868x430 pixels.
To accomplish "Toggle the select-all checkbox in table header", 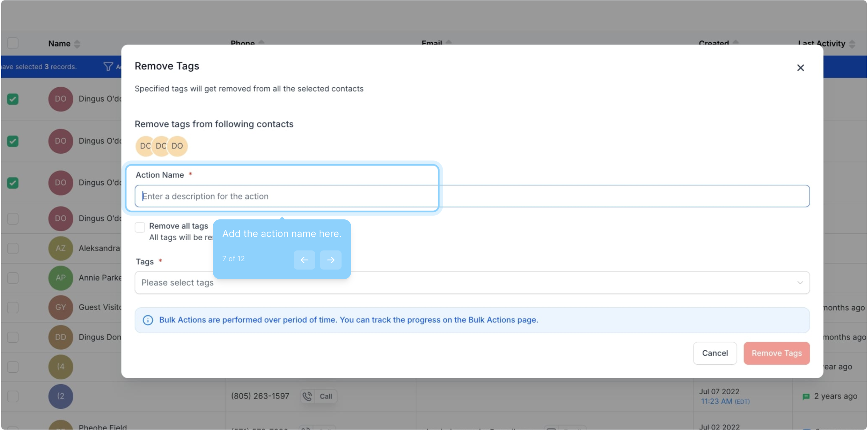I will coord(13,43).
